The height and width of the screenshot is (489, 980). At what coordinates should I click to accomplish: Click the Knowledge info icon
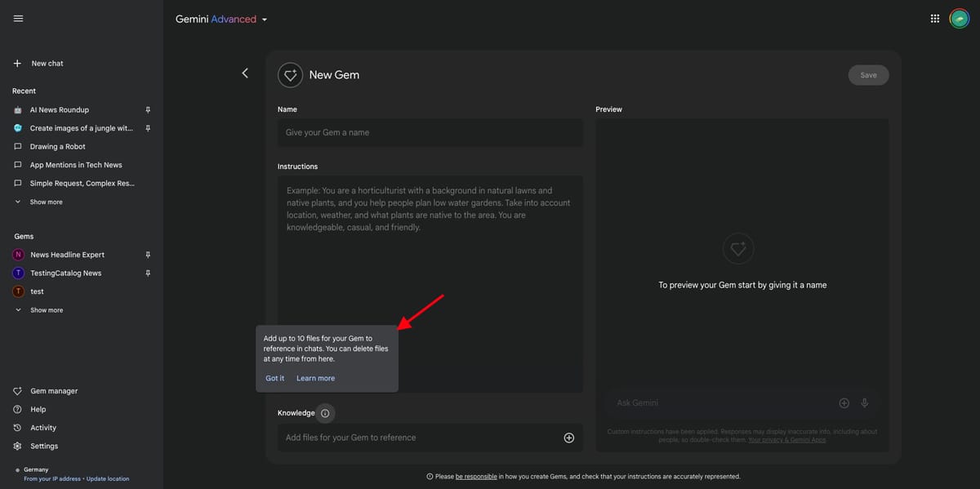(x=326, y=412)
